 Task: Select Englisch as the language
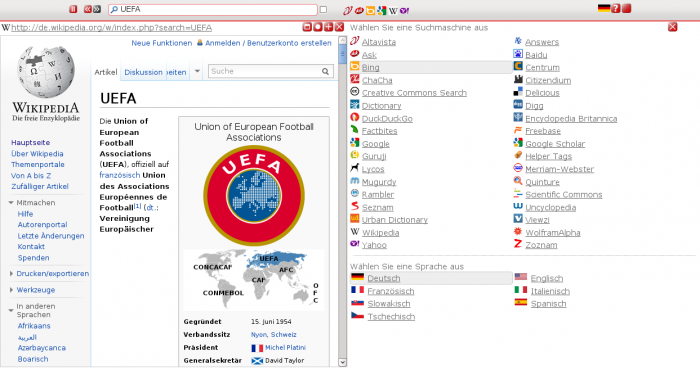[547, 278]
